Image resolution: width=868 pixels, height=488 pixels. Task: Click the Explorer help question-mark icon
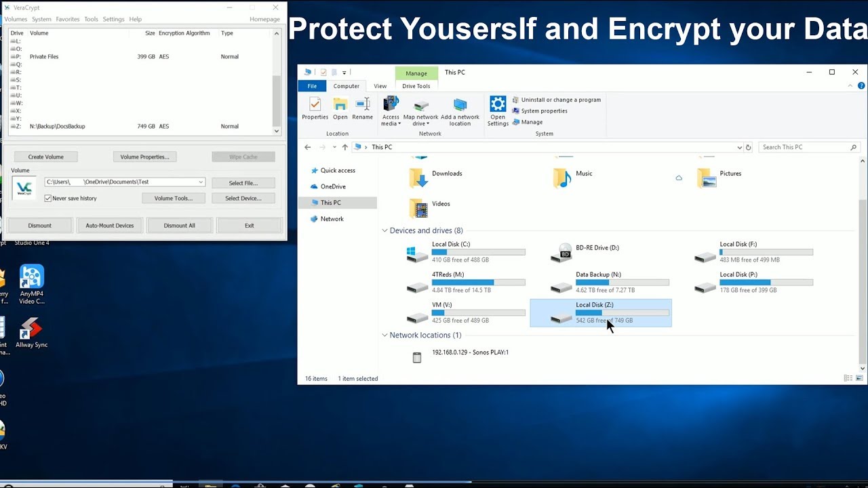click(861, 85)
